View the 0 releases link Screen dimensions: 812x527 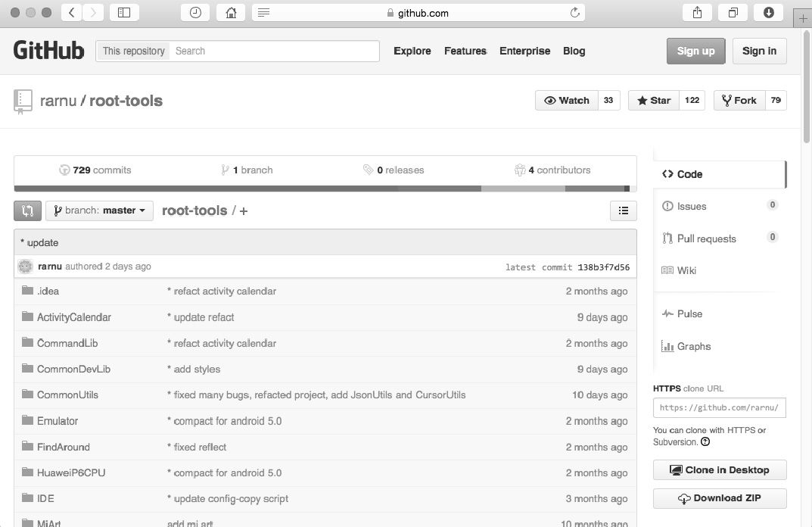tap(394, 170)
